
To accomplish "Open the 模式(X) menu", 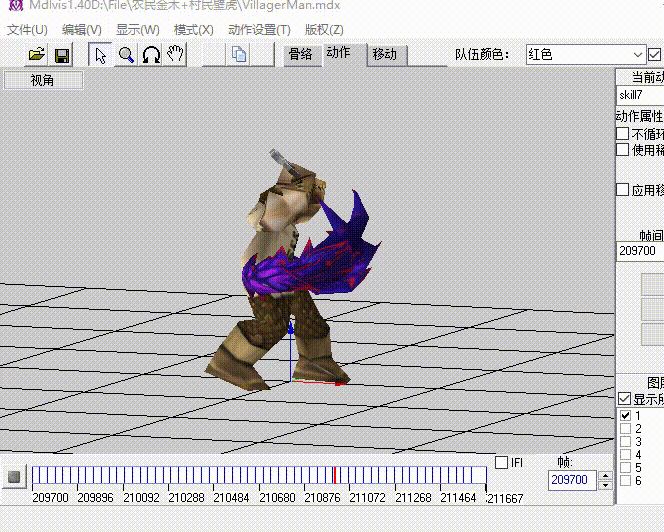I will 194,30.
